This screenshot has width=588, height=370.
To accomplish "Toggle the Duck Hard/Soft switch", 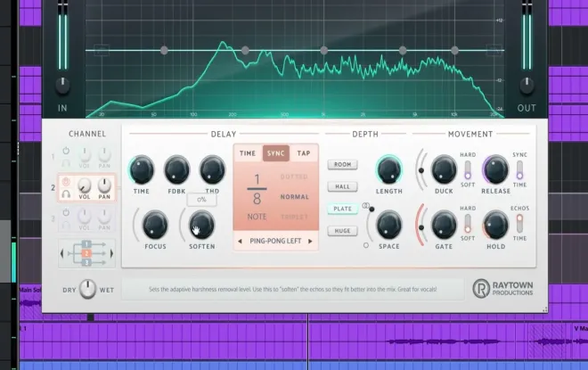I will [x=466, y=168].
